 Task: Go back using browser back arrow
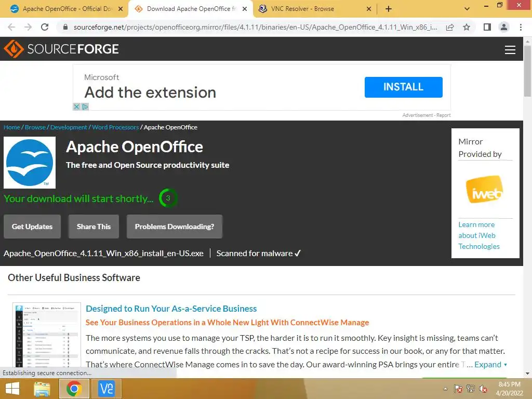click(x=11, y=27)
